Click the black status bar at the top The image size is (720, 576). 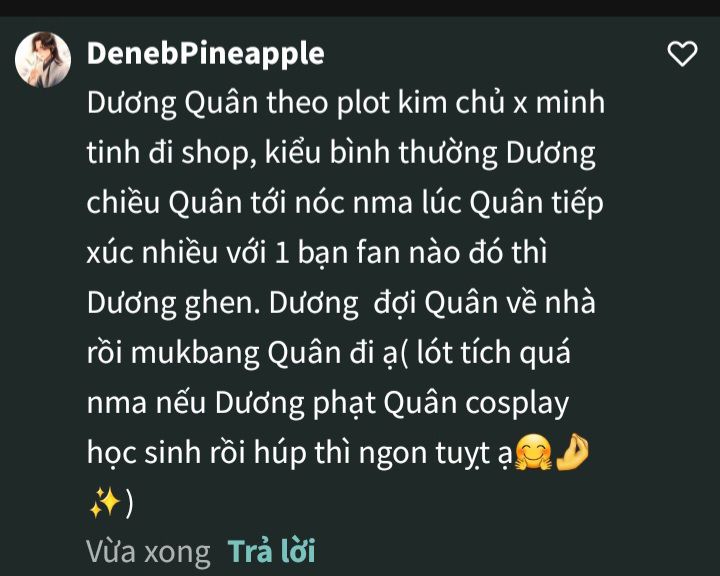(x=360, y=8)
